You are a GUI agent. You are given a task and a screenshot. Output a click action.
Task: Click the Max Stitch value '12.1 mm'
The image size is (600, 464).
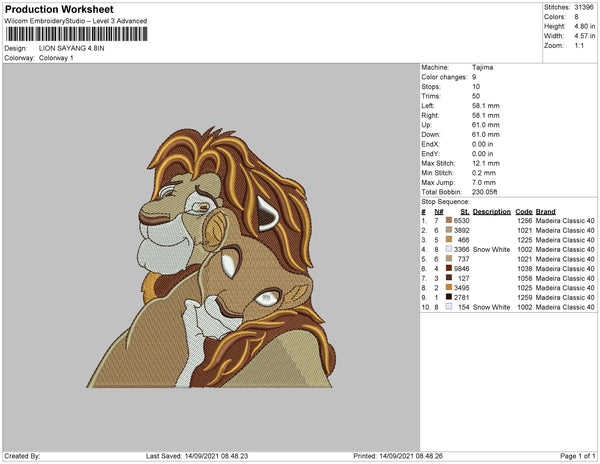[x=486, y=163]
